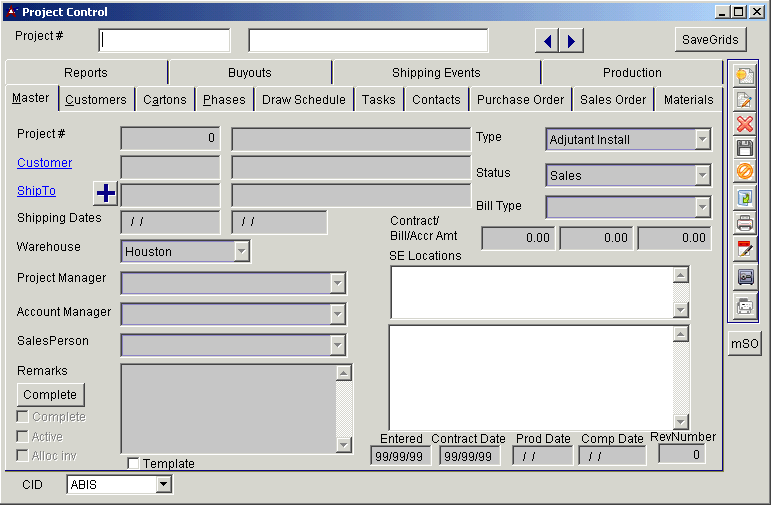Open the CID dropdown showing ABIS

pyautogui.click(x=164, y=485)
